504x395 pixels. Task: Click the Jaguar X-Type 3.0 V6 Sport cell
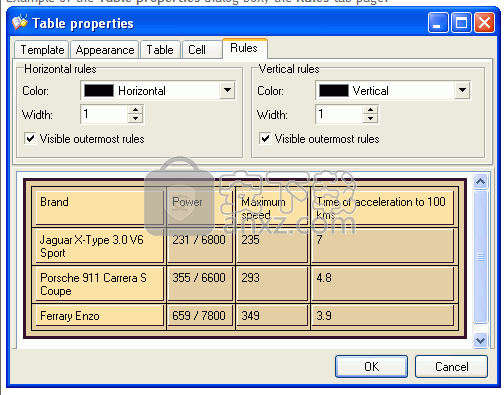click(x=99, y=246)
